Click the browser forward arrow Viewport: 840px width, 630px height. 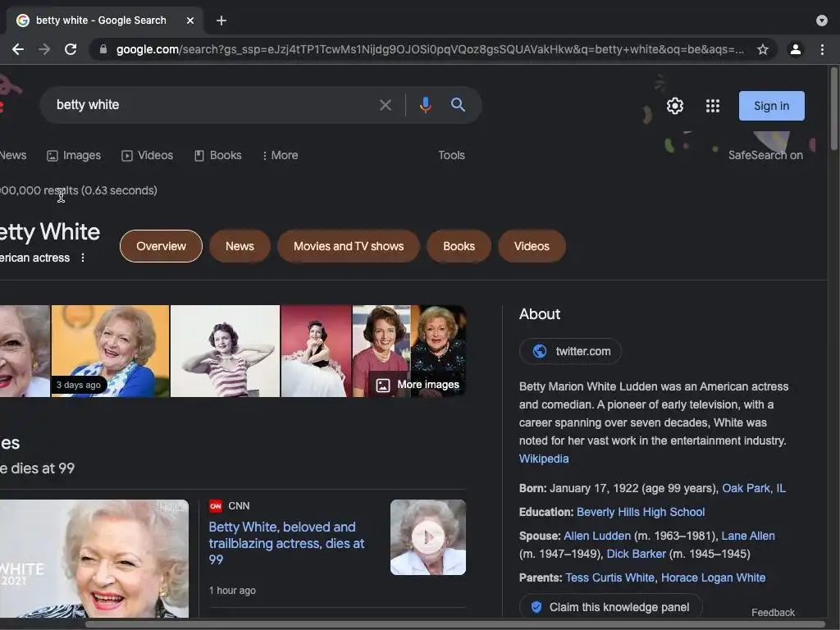(44, 49)
